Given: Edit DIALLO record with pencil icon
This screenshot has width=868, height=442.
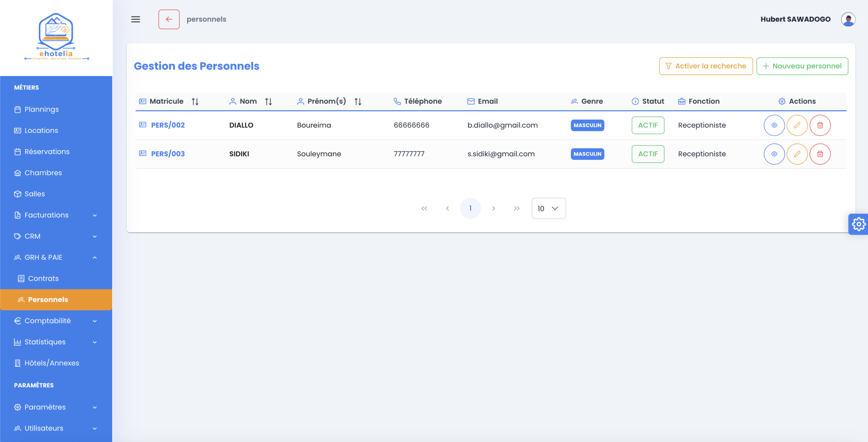Looking at the screenshot, I should [797, 125].
